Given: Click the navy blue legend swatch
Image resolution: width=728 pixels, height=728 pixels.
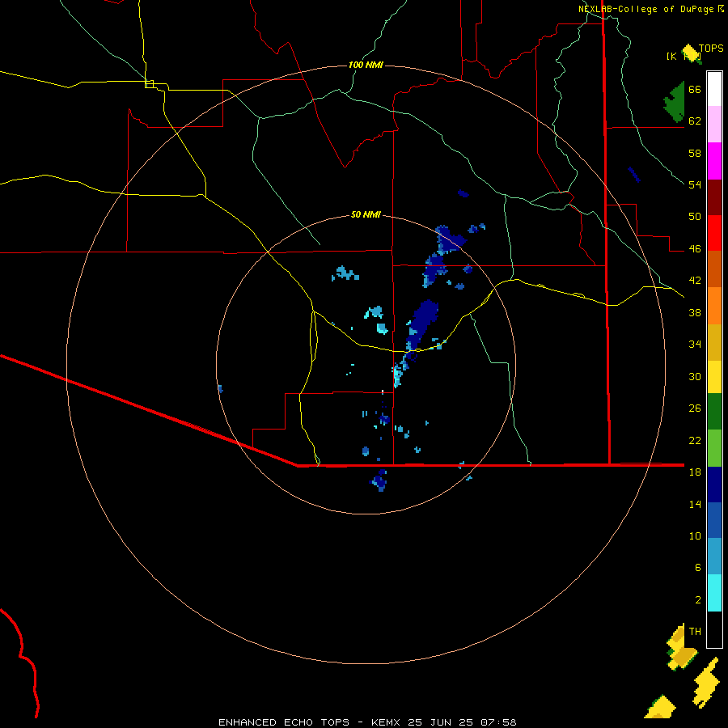Looking at the screenshot, I should pos(714,485).
